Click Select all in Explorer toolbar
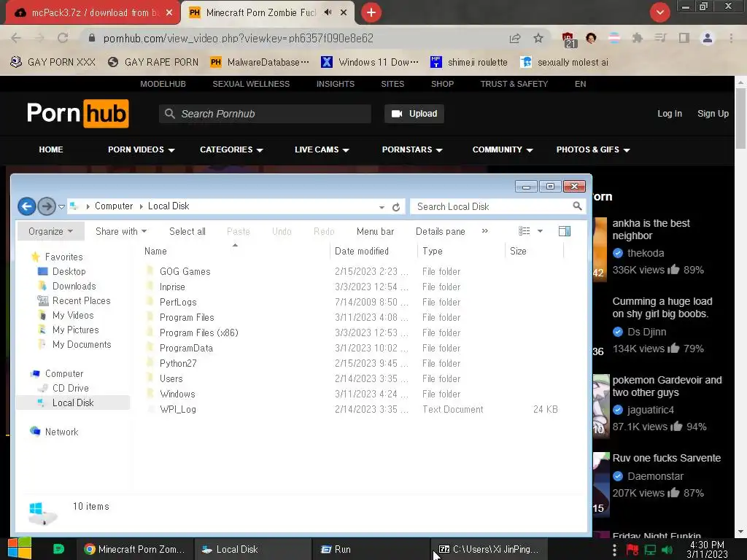The height and width of the screenshot is (560, 747). pos(187,231)
